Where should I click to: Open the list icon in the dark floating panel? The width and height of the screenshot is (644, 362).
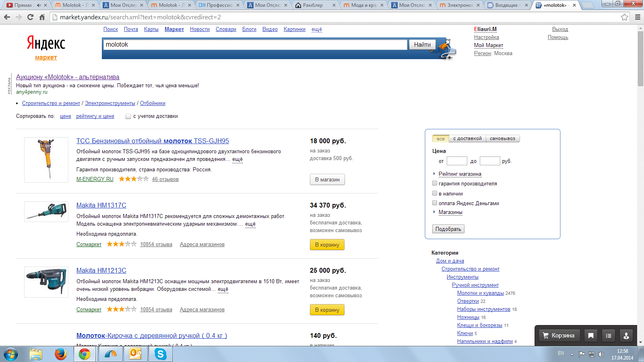click(609, 335)
